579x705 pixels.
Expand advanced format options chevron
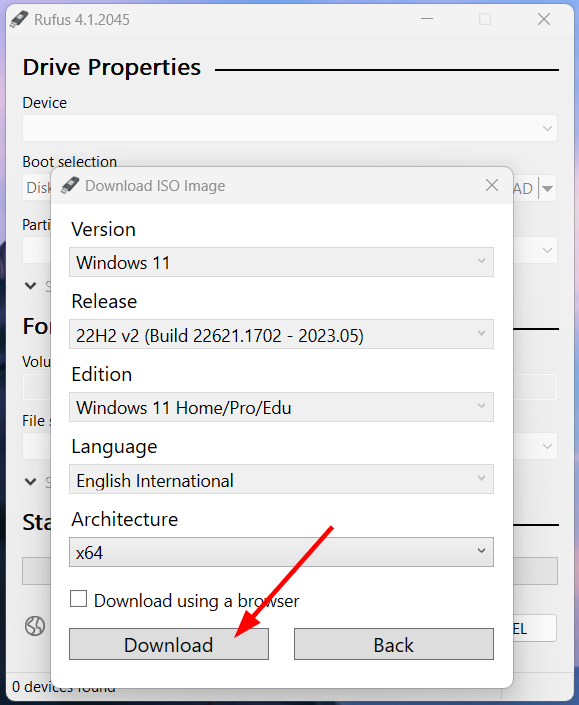point(31,482)
